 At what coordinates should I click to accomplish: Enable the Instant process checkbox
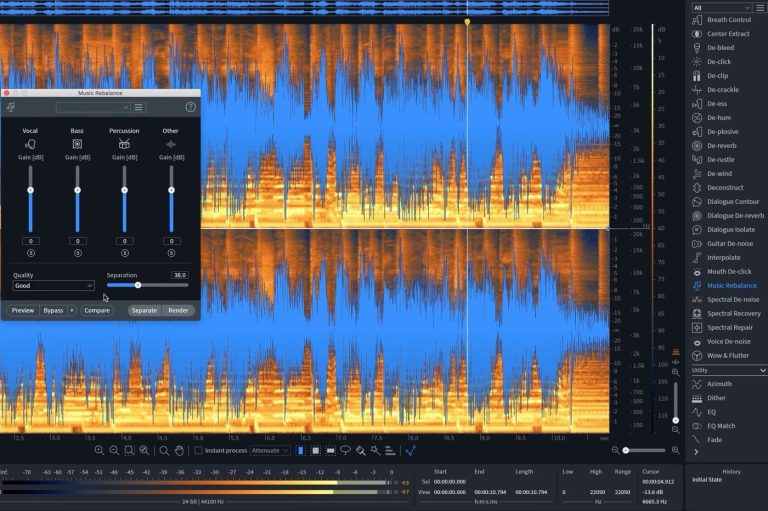(198, 451)
